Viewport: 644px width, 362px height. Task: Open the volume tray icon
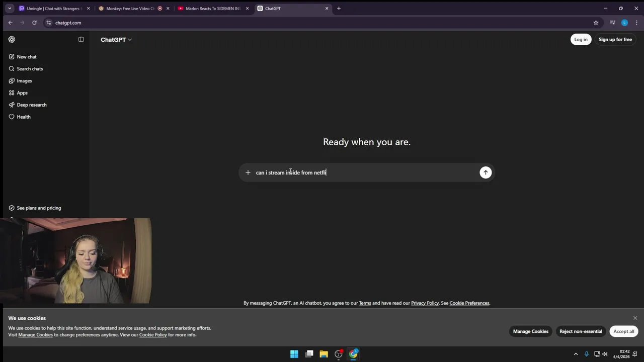(x=605, y=354)
